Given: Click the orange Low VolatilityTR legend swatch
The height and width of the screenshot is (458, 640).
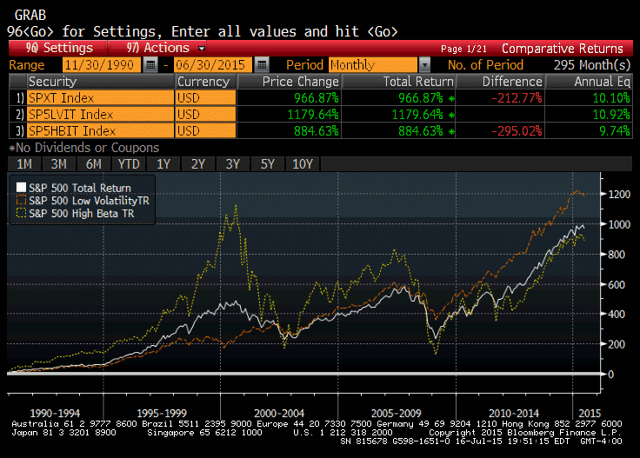Looking at the screenshot, I should click(x=21, y=200).
